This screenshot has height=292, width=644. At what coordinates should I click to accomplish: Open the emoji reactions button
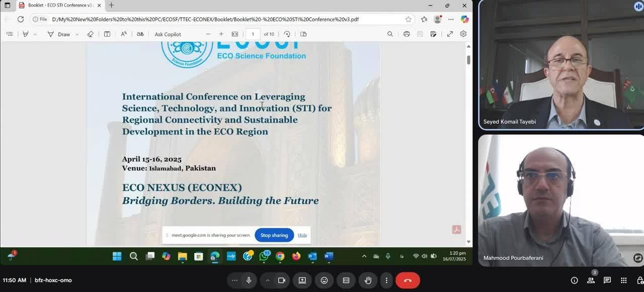pos(325,280)
